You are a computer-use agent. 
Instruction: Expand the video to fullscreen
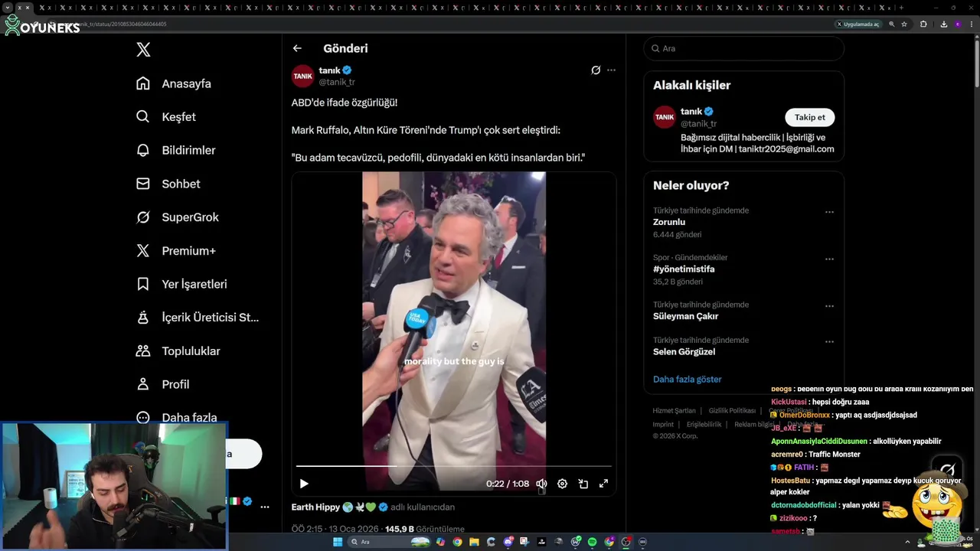pos(603,484)
